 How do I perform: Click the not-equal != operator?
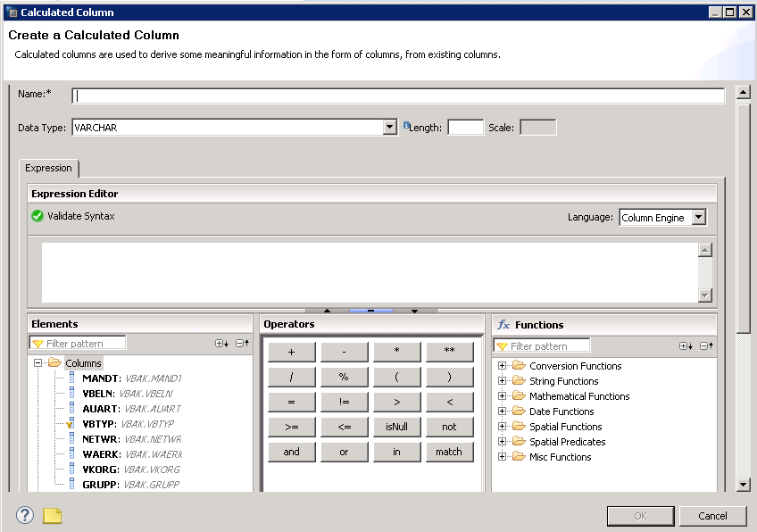[x=345, y=403]
